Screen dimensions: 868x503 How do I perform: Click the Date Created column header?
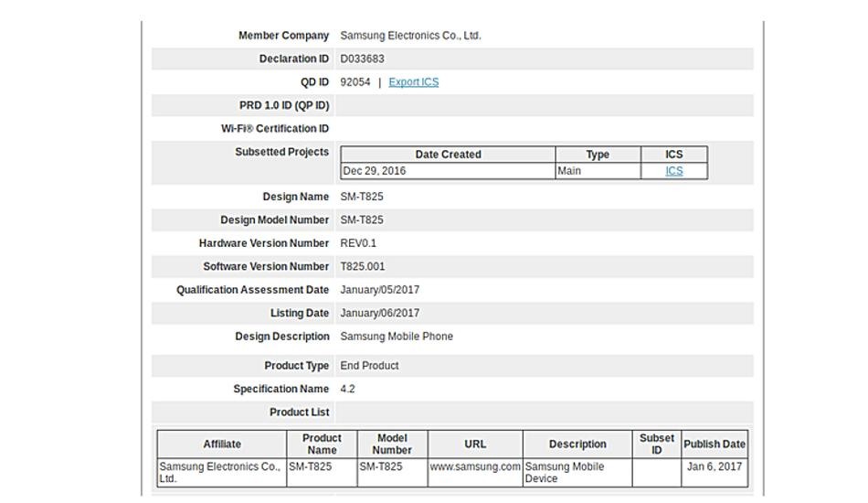(x=448, y=155)
